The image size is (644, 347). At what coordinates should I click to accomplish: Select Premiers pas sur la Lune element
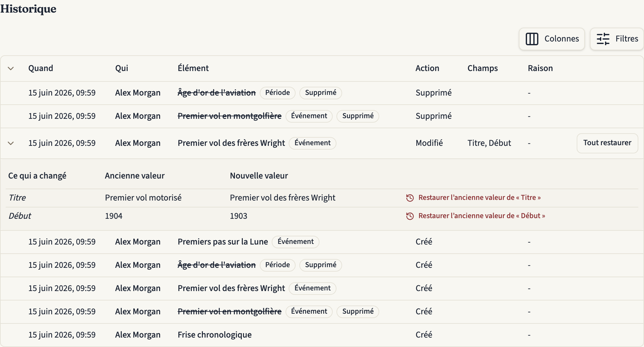coord(223,242)
